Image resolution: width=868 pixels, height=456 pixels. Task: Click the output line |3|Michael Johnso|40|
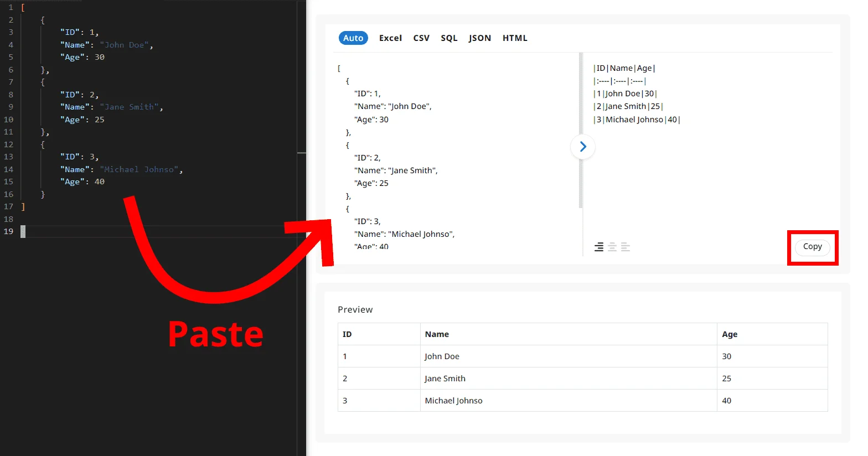[637, 120]
